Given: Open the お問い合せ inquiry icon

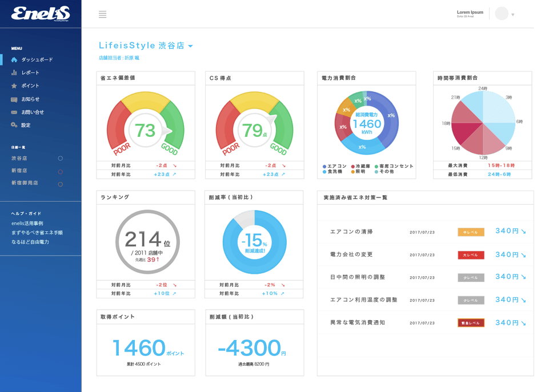Looking at the screenshot, I should click(14, 112).
